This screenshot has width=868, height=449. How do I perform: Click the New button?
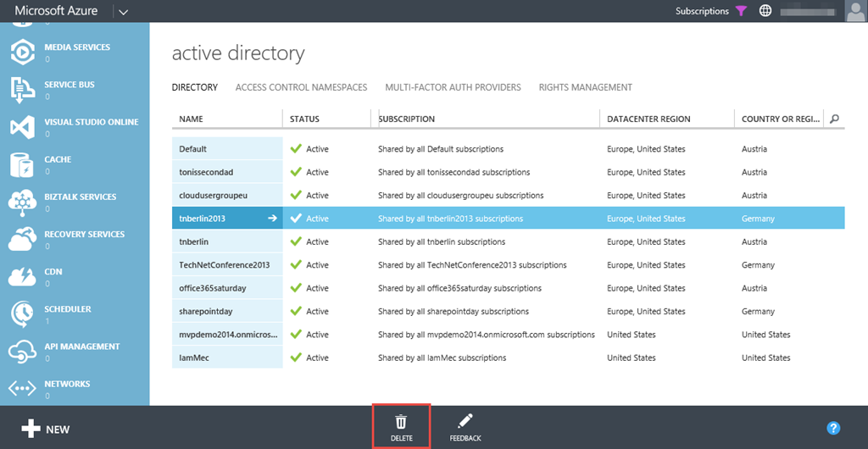pos(46,429)
